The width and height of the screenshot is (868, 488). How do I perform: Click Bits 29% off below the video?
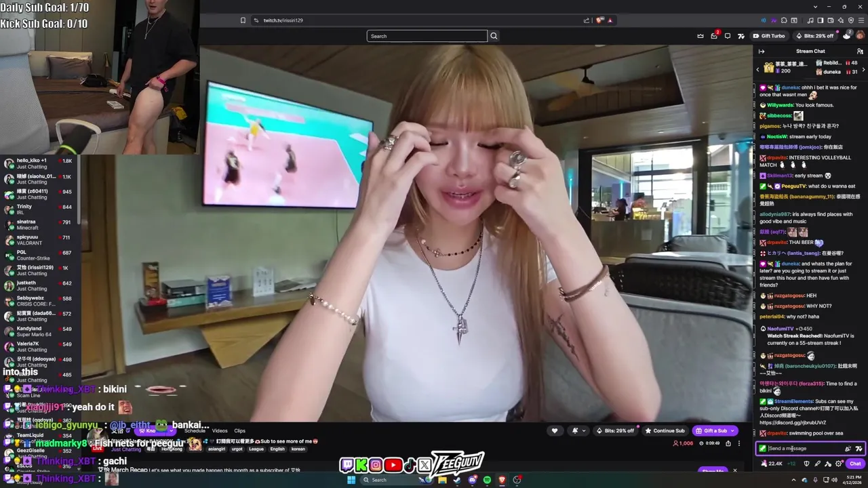point(616,430)
